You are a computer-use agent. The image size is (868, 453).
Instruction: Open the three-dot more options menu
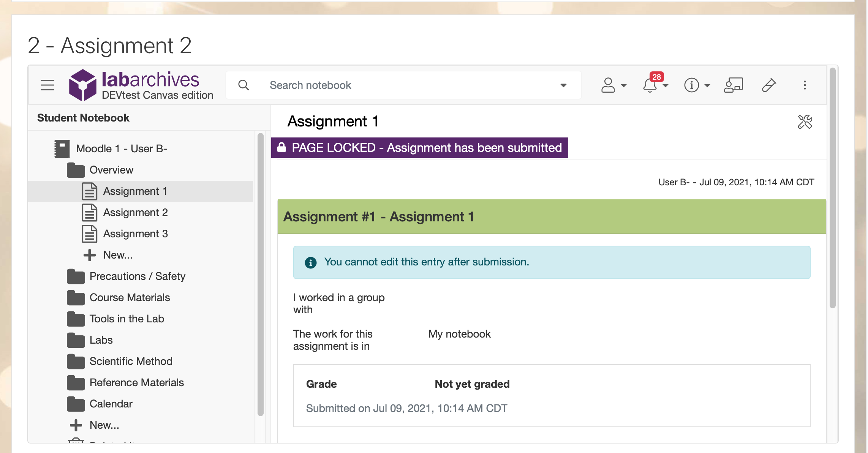tap(805, 85)
